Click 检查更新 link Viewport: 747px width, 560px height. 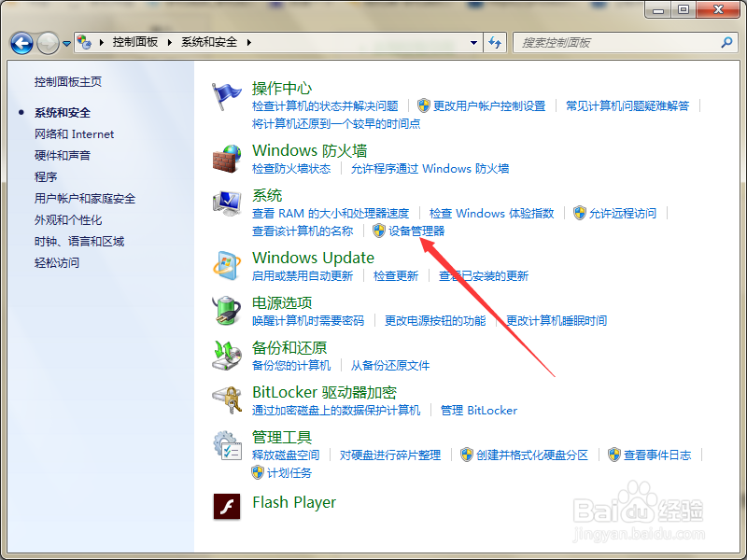point(396,275)
